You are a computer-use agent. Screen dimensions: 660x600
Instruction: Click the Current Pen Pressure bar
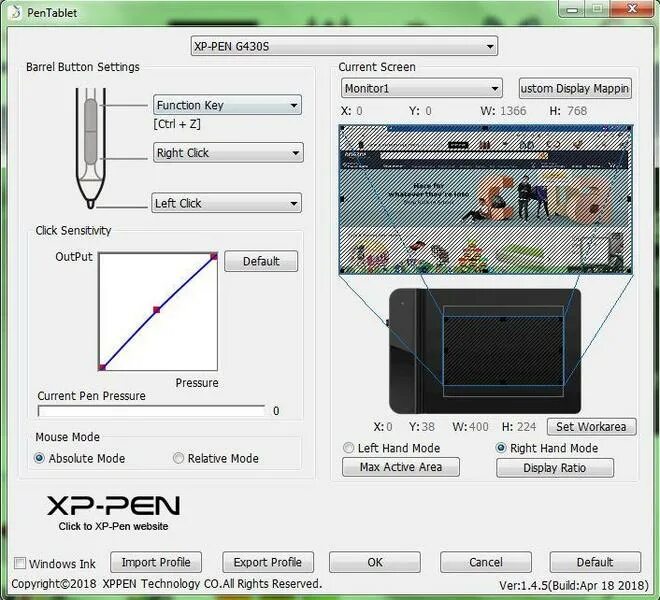pos(152,411)
